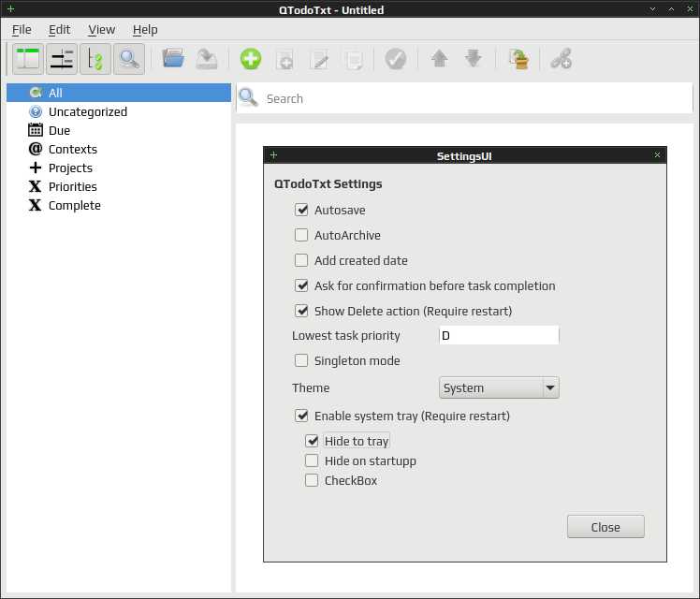This screenshot has height=599, width=700.
Task: Click the copy task toolbar icon
Action: [352, 59]
